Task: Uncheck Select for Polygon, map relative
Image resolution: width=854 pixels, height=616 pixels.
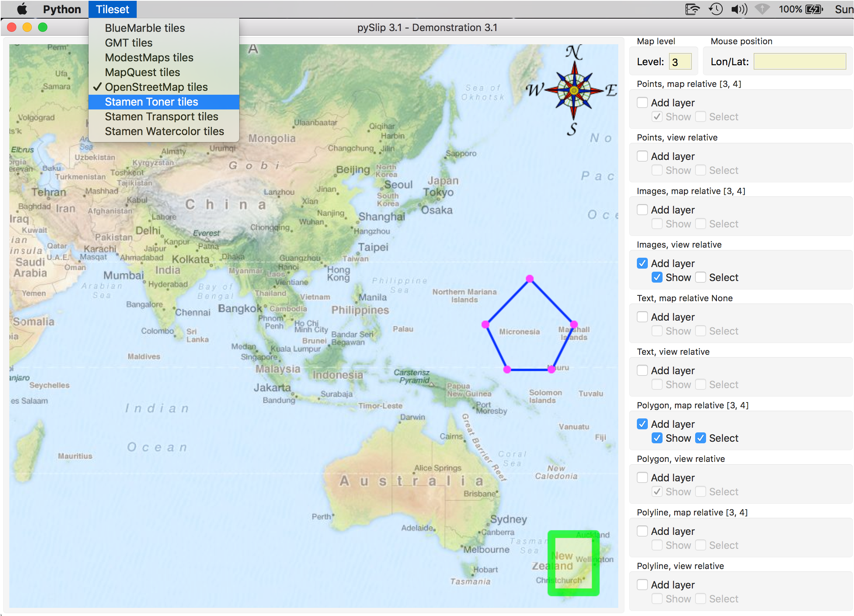Action: pos(701,438)
